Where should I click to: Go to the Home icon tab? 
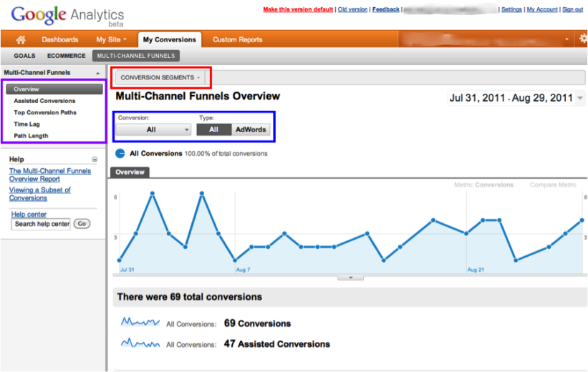click(x=21, y=39)
